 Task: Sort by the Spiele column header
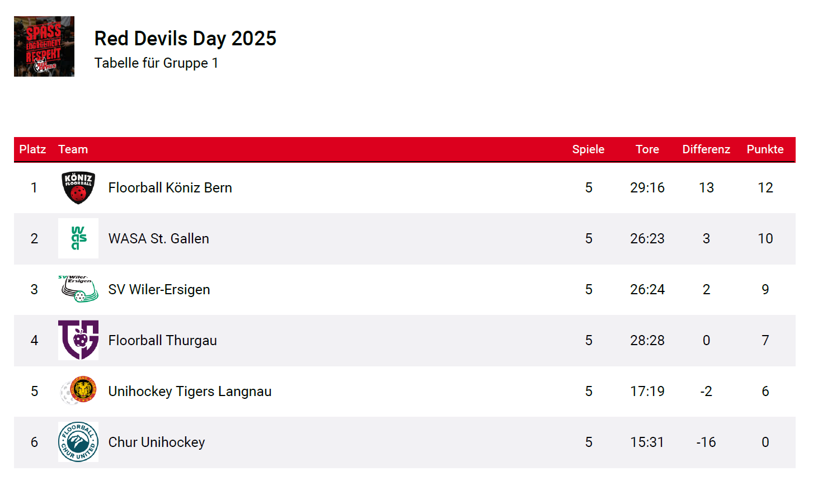pos(588,149)
